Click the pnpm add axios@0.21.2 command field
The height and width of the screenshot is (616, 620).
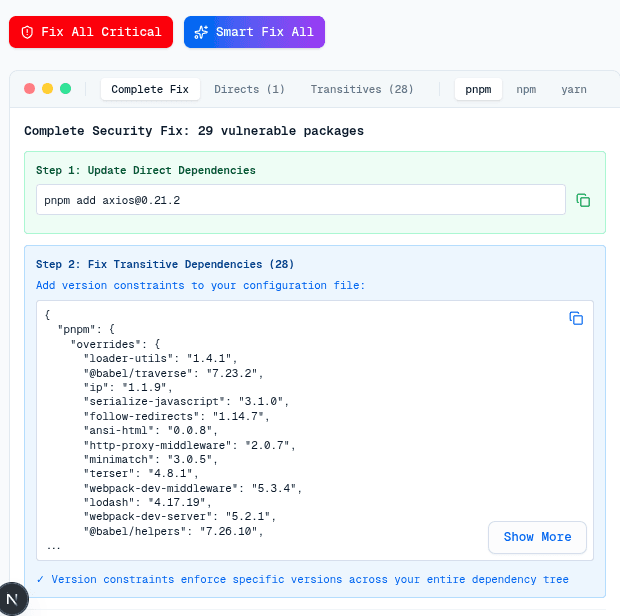(x=300, y=200)
